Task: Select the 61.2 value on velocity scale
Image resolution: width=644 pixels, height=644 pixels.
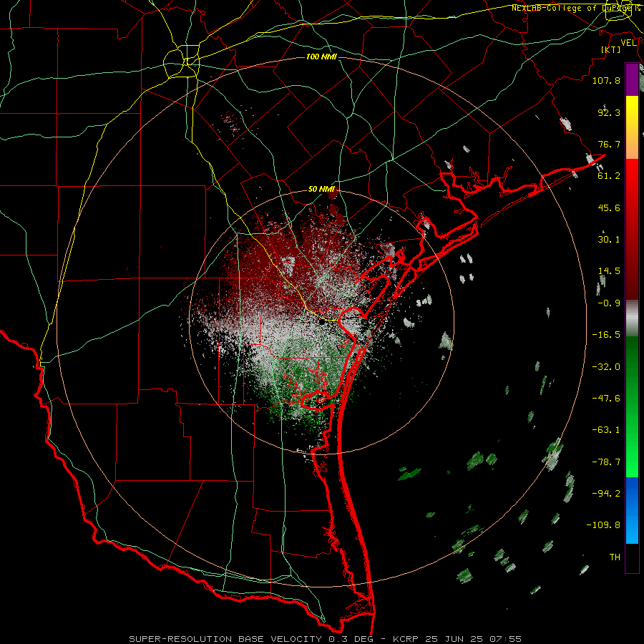Action: click(x=609, y=176)
